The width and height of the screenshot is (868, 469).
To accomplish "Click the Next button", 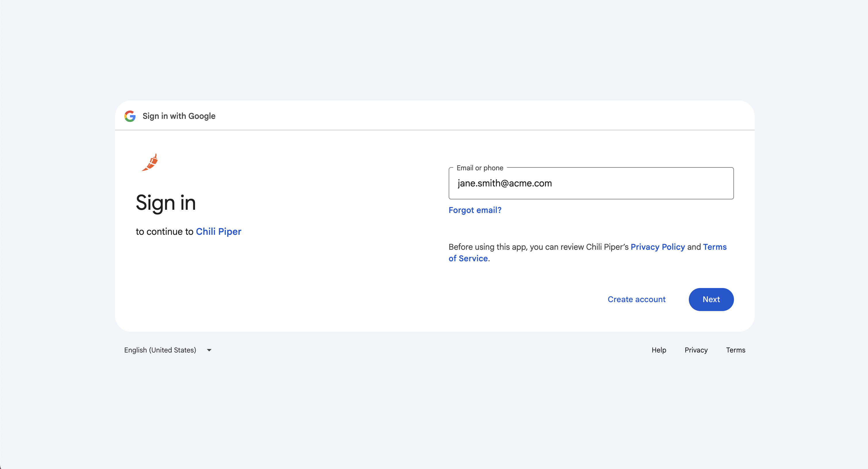I will tap(711, 300).
